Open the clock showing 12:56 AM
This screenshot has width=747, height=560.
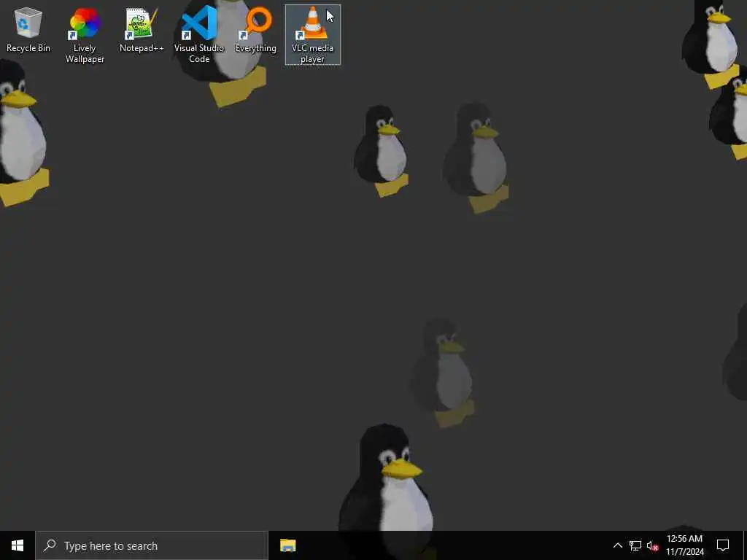[684, 545]
